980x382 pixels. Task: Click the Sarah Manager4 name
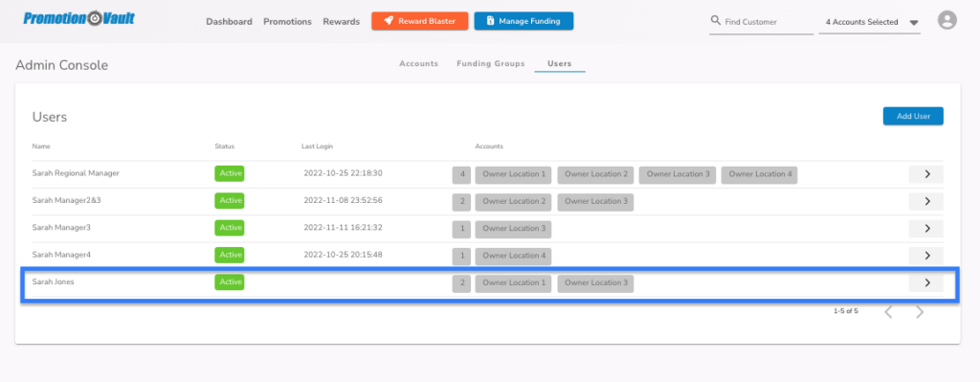point(61,255)
